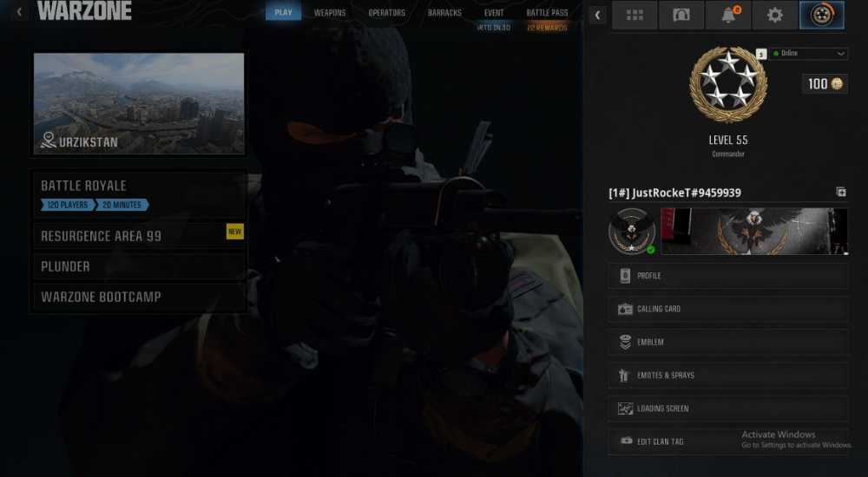Click the WARZONE title logo
The width and height of the screenshot is (868, 477).
pyautogui.click(x=85, y=10)
